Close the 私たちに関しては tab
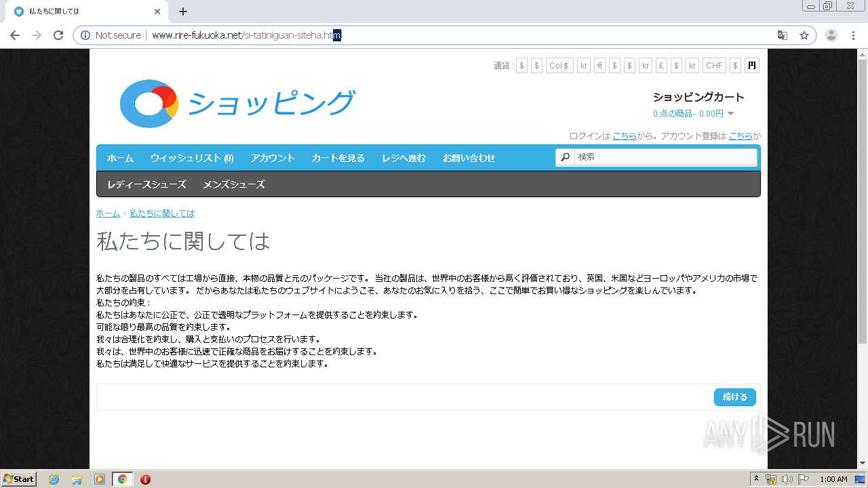 [x=157, y=12]
